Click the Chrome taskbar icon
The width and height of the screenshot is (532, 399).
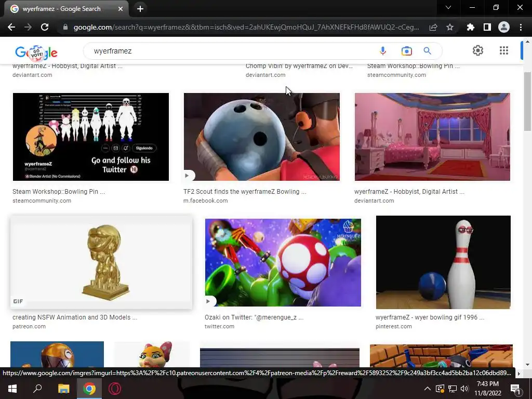click(x=89, y=389)
